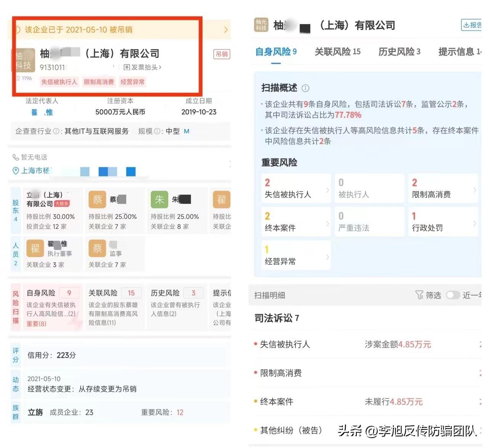
Task: Click the 重要(8) link
Action: click(x=36, y=324)
